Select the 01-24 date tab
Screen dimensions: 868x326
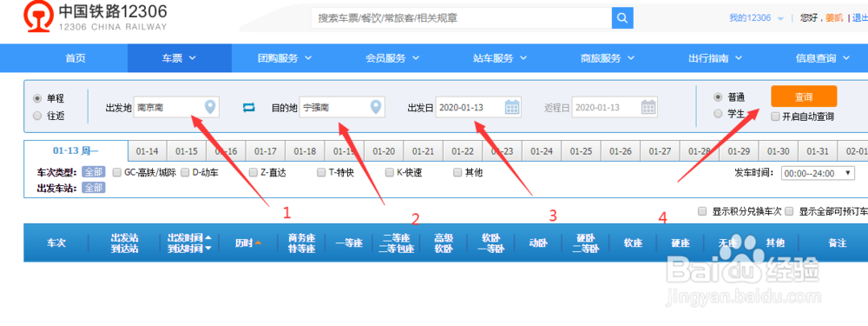[542, 150]
